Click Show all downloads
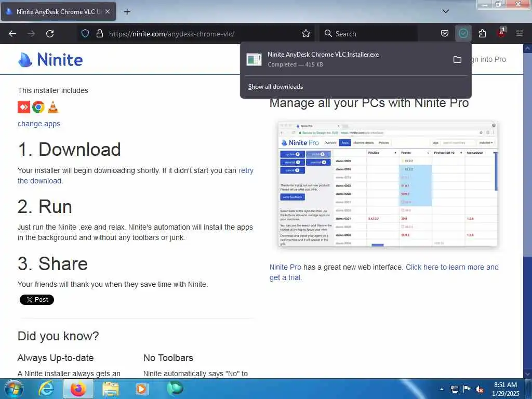This screenshot has width=532, height=399. coord(275,87)
